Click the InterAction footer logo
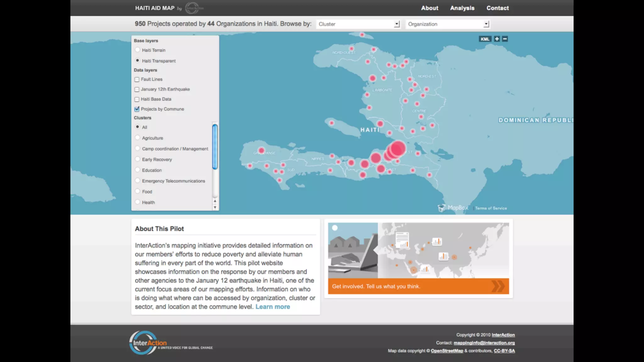Viewport: 644px width, 362px height. [148, 343]
